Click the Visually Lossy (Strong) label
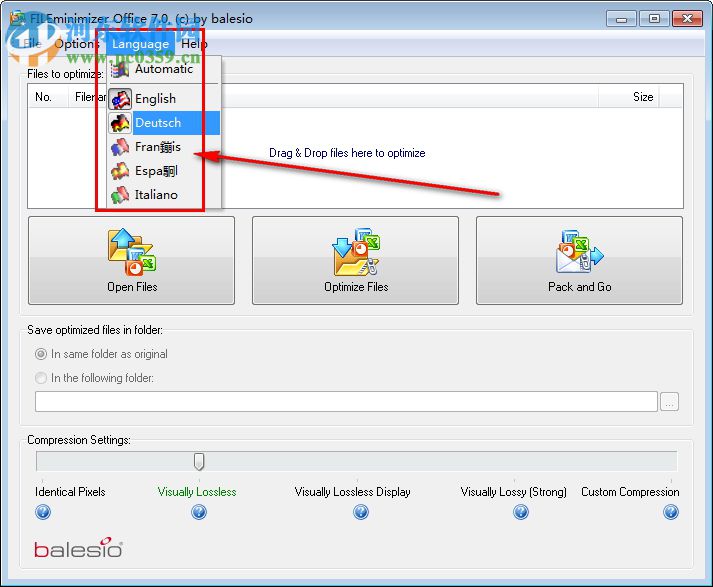The width and height of the screenshot is (713, 587). pyautogui.click(x=513, y=492)
